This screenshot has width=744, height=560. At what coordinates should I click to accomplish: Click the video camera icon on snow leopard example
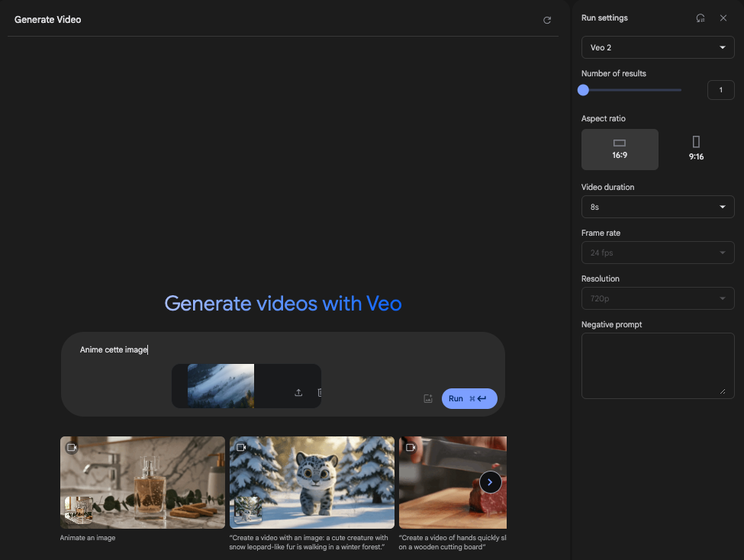point(241,447)
